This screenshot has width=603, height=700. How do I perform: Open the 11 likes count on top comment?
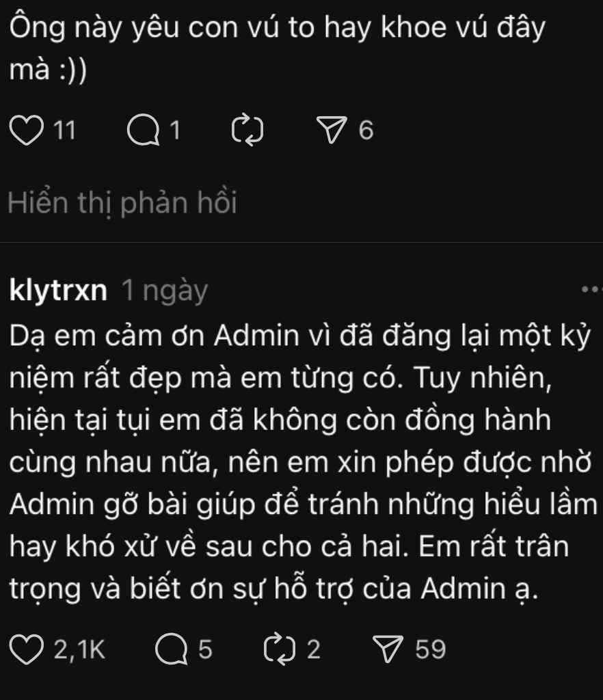click(x=64, y=130)
